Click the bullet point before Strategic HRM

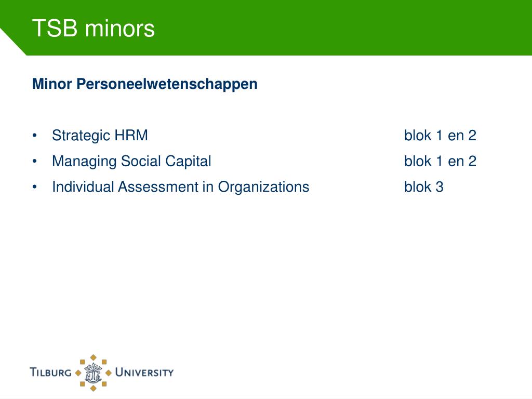tap(35, 136)
